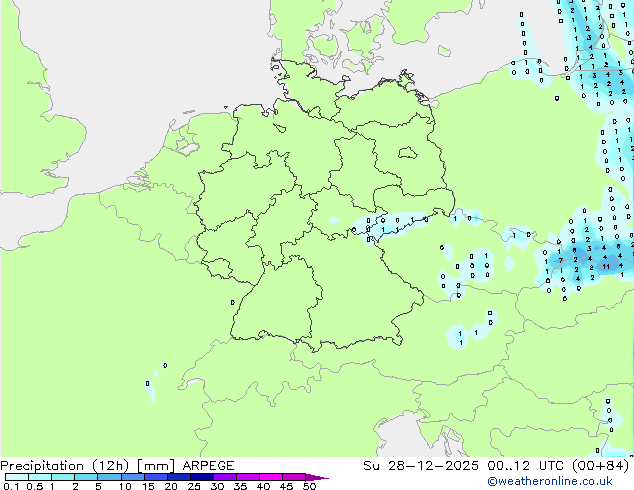
Task: Click the legend label "15"
Action: click(148, 486)
